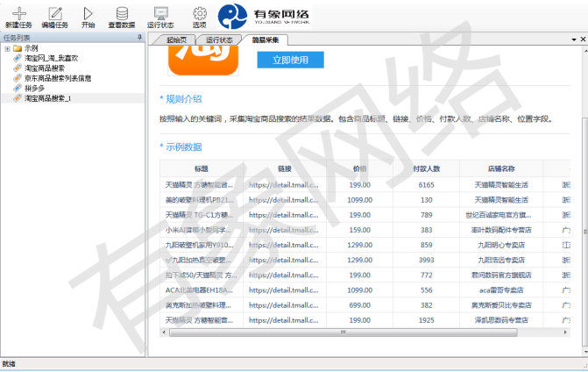This screenshot has width=588, height=372.
Task: Click the 699.00 price cell
Action: [x=359, y=305]
